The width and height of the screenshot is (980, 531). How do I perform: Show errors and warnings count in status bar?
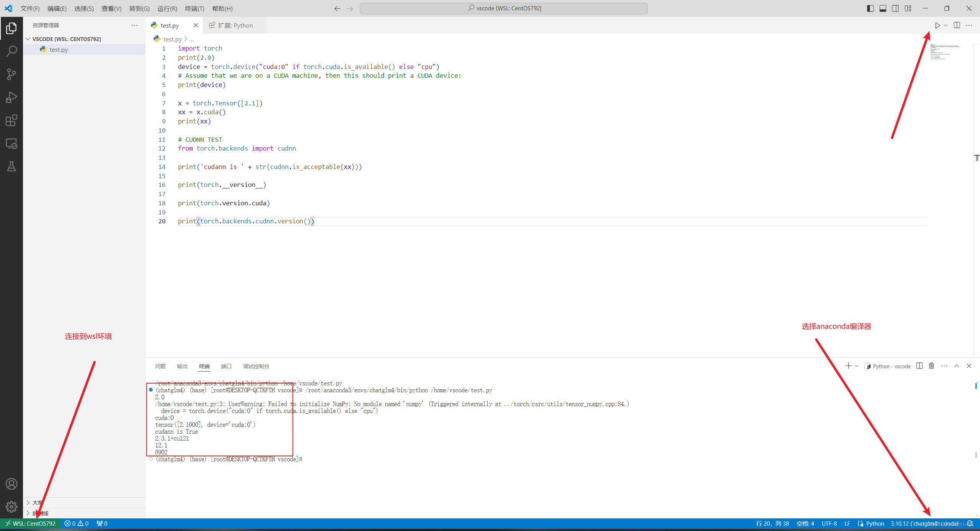coord(77,523)
